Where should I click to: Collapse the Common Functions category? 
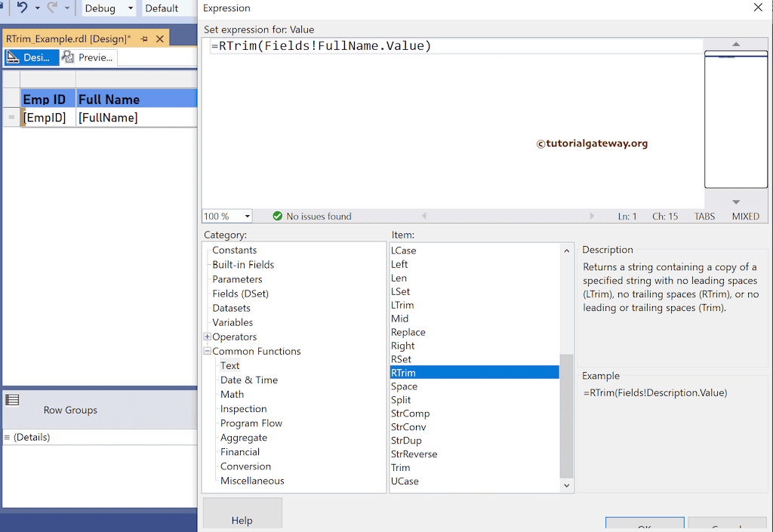pyautogui.click(x=206, y=351)
